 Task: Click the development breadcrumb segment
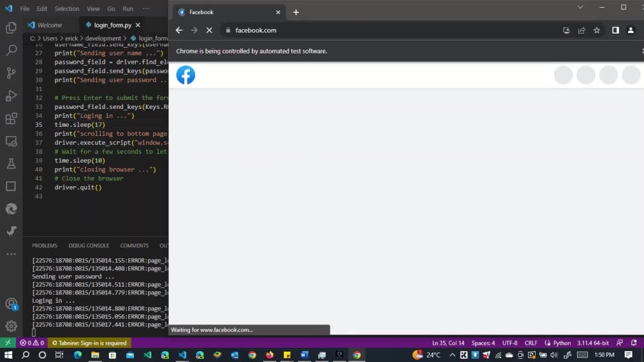click(103, 38)
